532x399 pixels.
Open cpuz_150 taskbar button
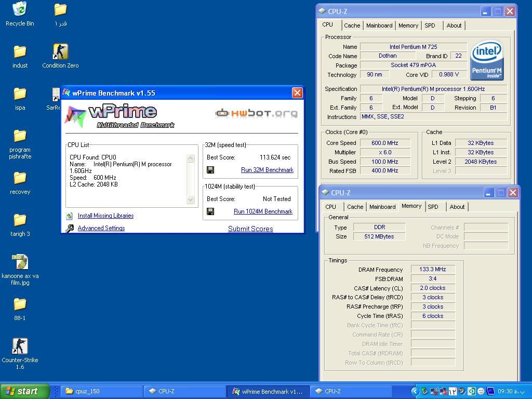102,391
